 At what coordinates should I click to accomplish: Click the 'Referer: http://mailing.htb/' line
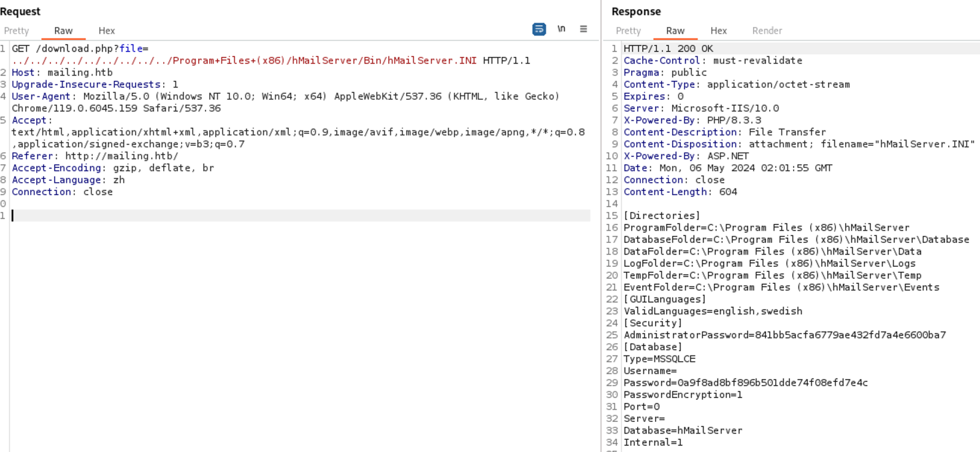point(95,156)
